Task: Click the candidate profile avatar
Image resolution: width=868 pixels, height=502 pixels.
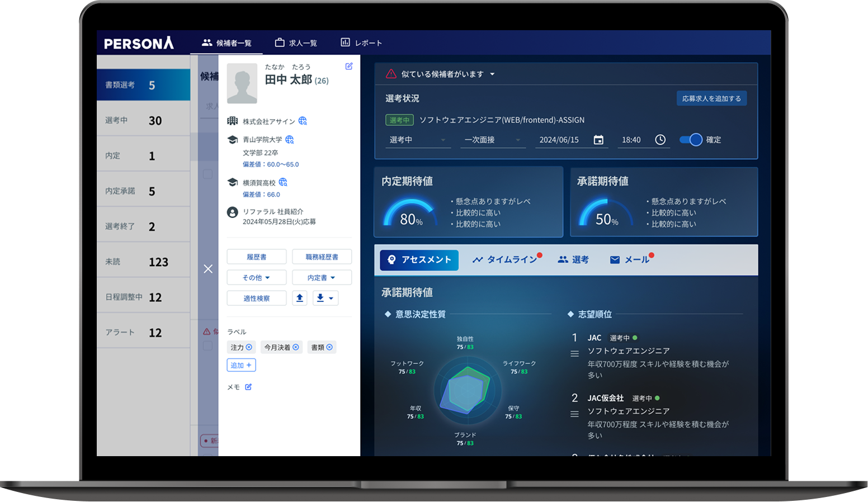Action: pyautogui.click(x=242, y=83)
